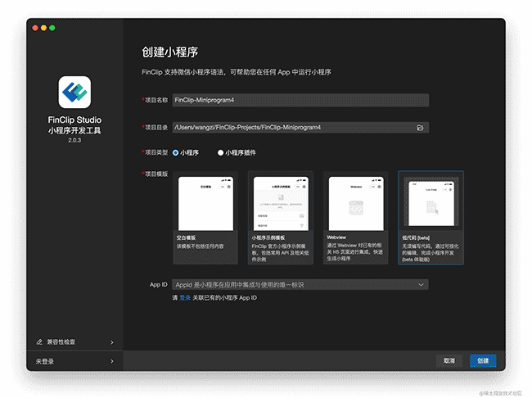Close the window with red button
Image resolution: width=532 pixels, height=398 pixels.
click(x=35, y=28)
